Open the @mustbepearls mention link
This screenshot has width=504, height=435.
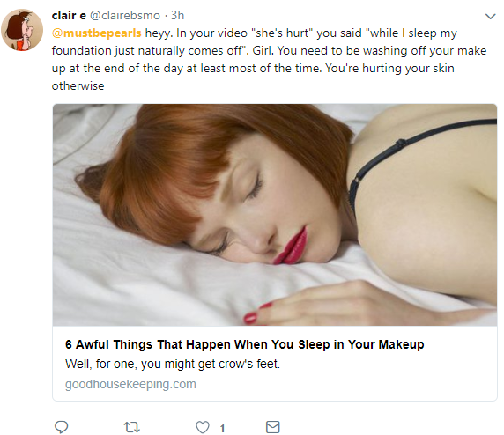point(96,33)
